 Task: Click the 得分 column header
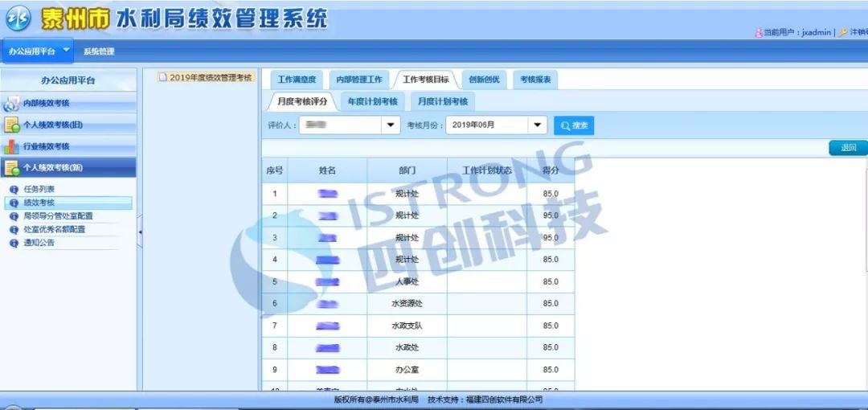(x=551, y=170)
